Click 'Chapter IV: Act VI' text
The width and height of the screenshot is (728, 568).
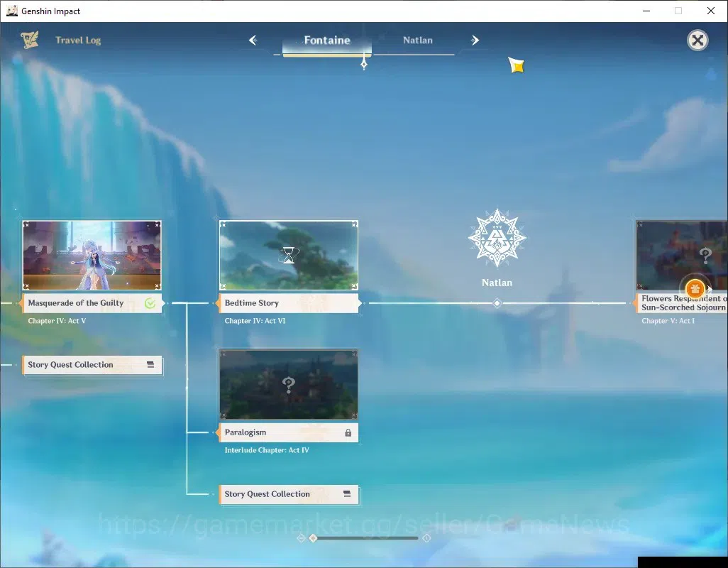255,321
